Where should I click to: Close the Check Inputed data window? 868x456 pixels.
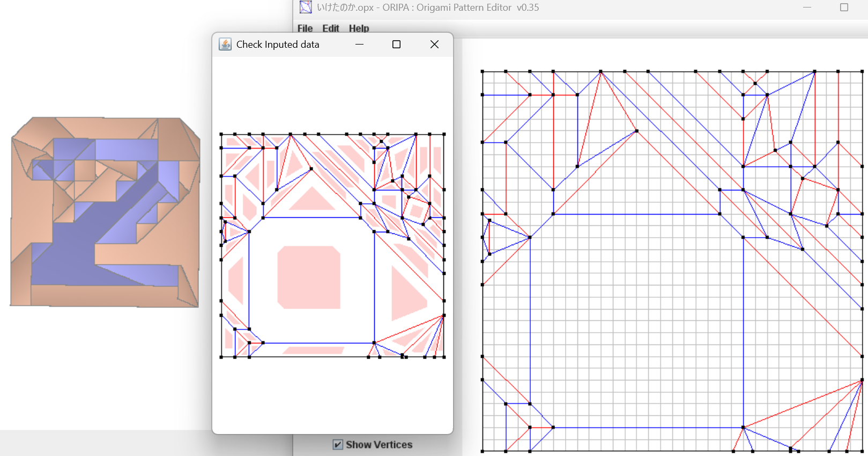[x=434, y=45]
